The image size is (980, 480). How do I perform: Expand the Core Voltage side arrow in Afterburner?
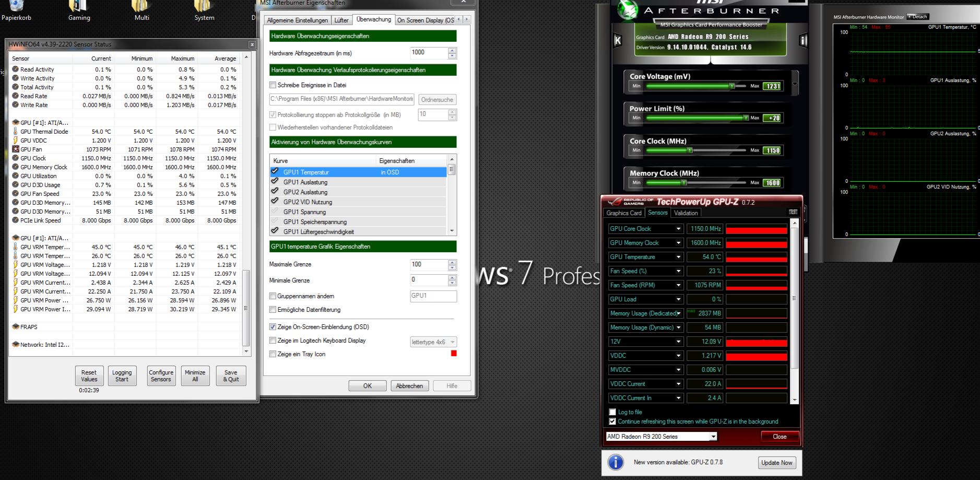click(x=795, y=84)
